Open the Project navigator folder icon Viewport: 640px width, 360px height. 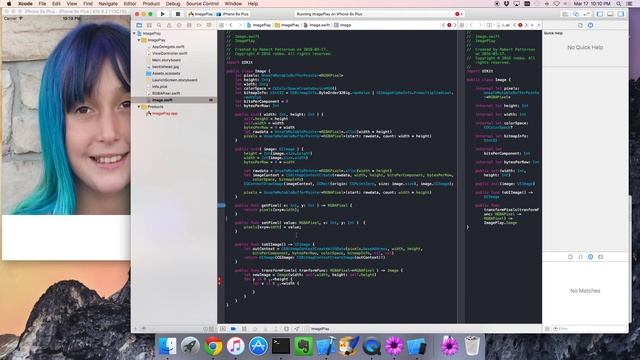[x=139, y=25]
